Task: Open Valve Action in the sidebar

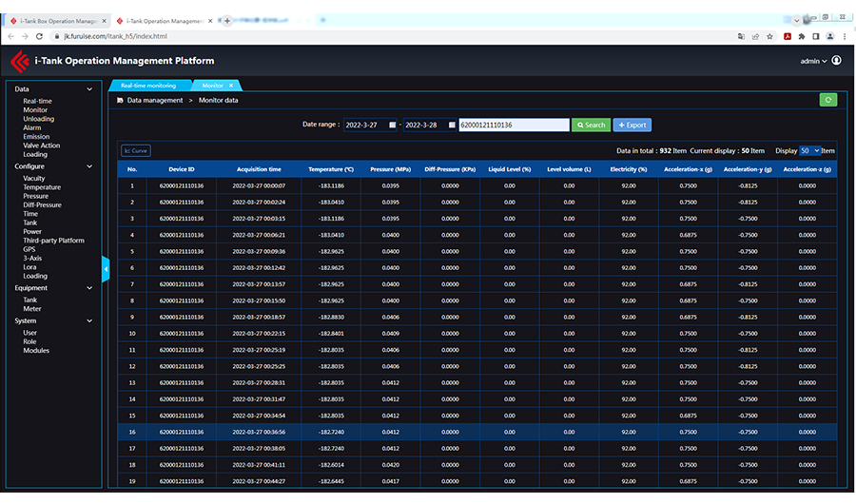Action: click(x=42, y=145)
